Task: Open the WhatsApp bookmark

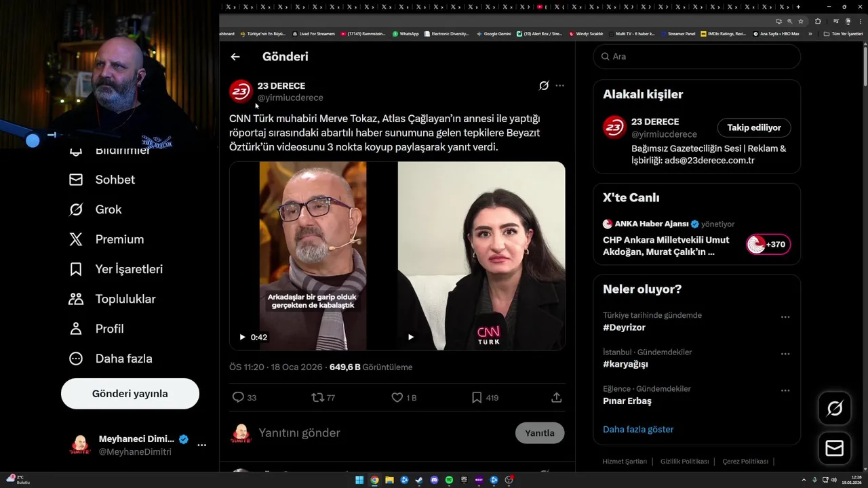Action: coord(405,34)
